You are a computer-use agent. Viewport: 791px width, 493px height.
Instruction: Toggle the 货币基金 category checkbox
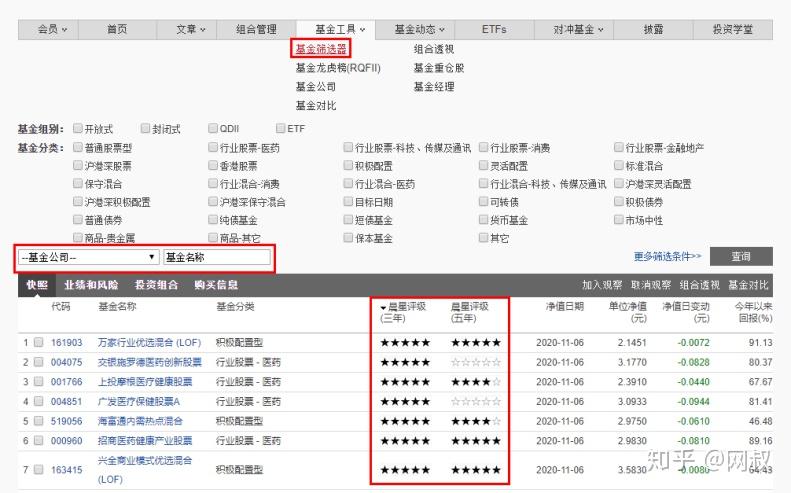[484, 220]
